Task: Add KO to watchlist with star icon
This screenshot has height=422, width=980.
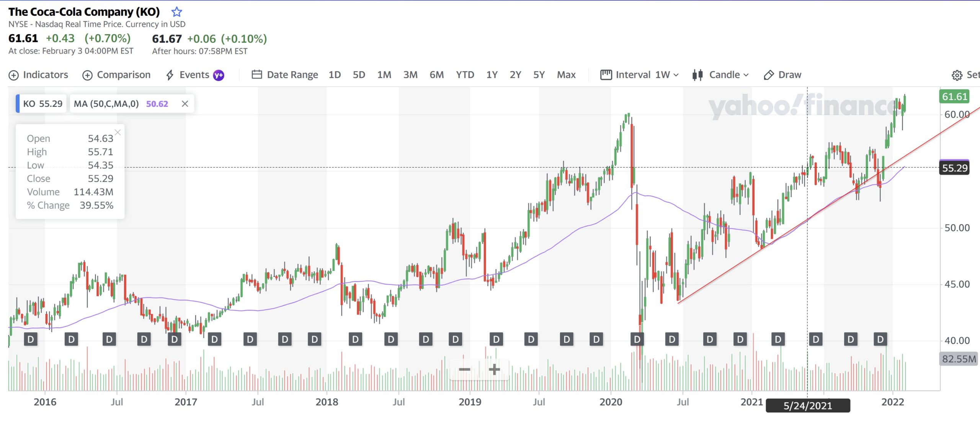Action: tap(176, 12)
